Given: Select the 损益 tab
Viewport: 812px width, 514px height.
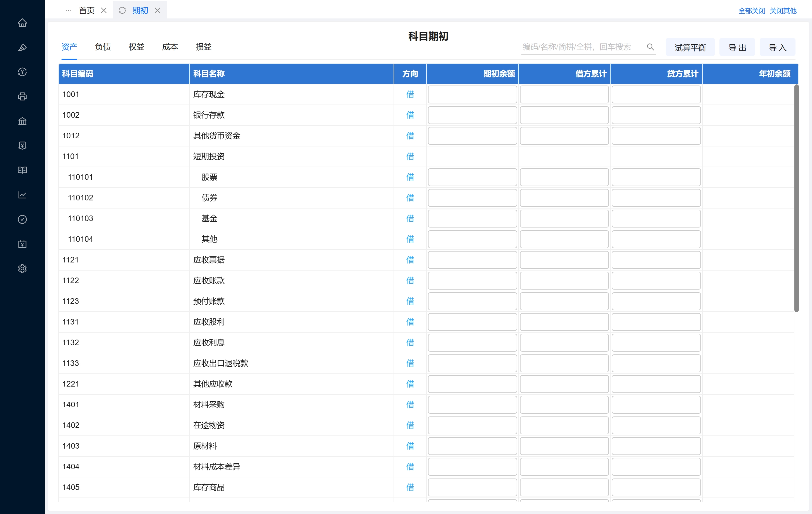Looking at the screenshot, I should (203, 47).
